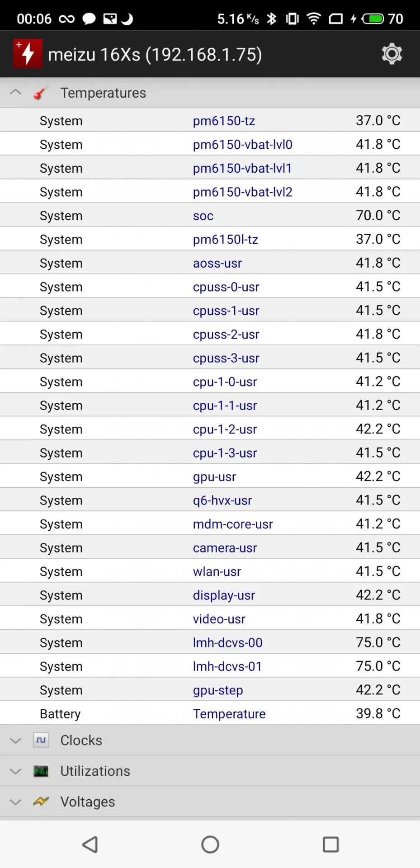Collapse the Temperatures section chevron
The width and height of the screenshot is (420, 868).
click(15, 92)
